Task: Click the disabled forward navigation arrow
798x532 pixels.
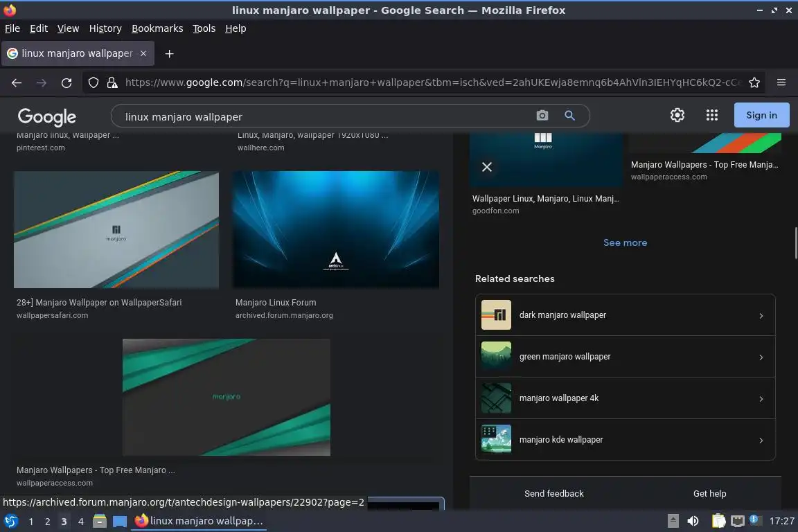Action: tap(42, 82)
